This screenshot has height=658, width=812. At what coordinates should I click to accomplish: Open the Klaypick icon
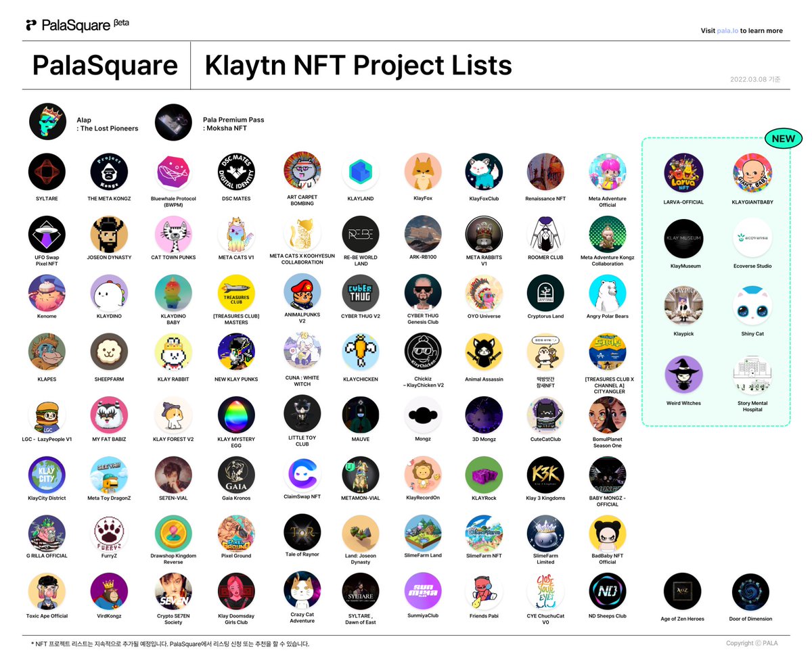click(x=683, y=306)
